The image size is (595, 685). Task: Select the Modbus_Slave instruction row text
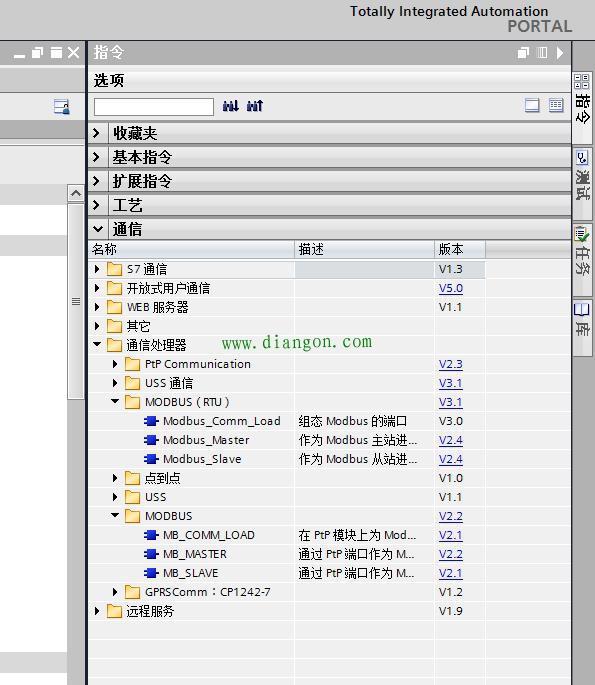click(202, 459)
